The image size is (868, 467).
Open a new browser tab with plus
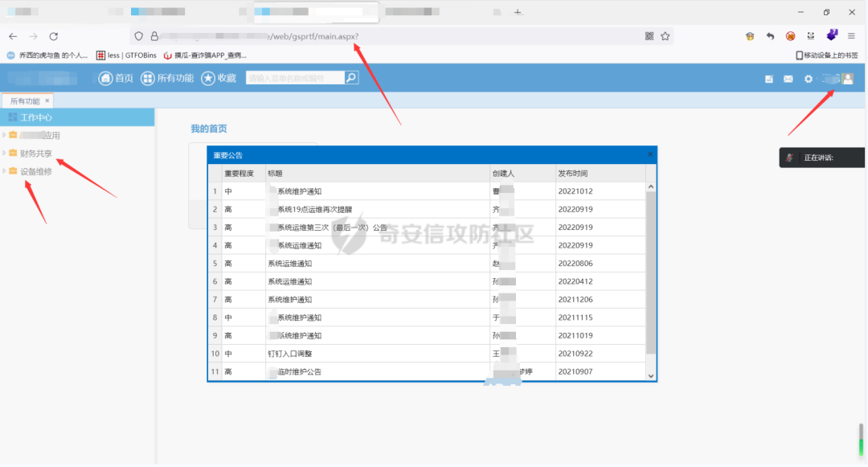[x=518, y=11]
